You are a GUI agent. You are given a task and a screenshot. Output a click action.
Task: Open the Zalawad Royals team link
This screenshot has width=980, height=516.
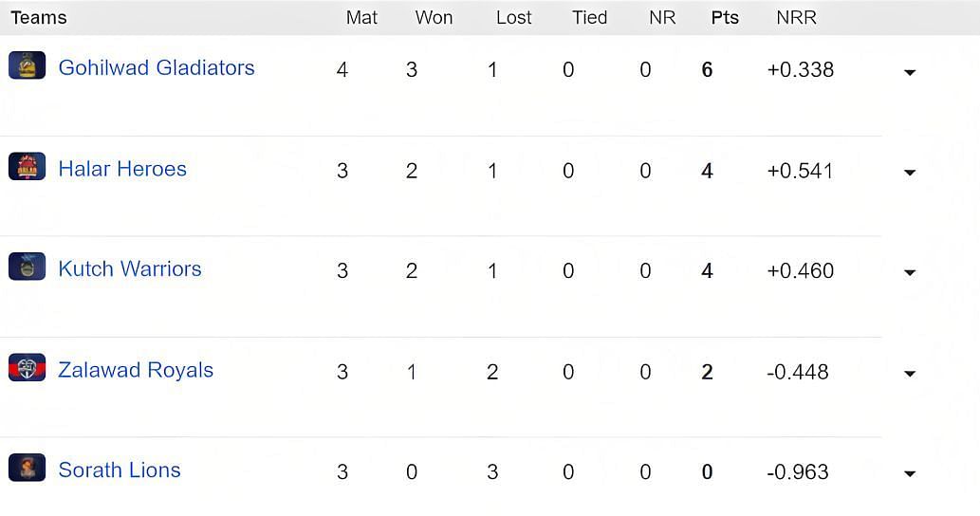click(x=136, y=370)
